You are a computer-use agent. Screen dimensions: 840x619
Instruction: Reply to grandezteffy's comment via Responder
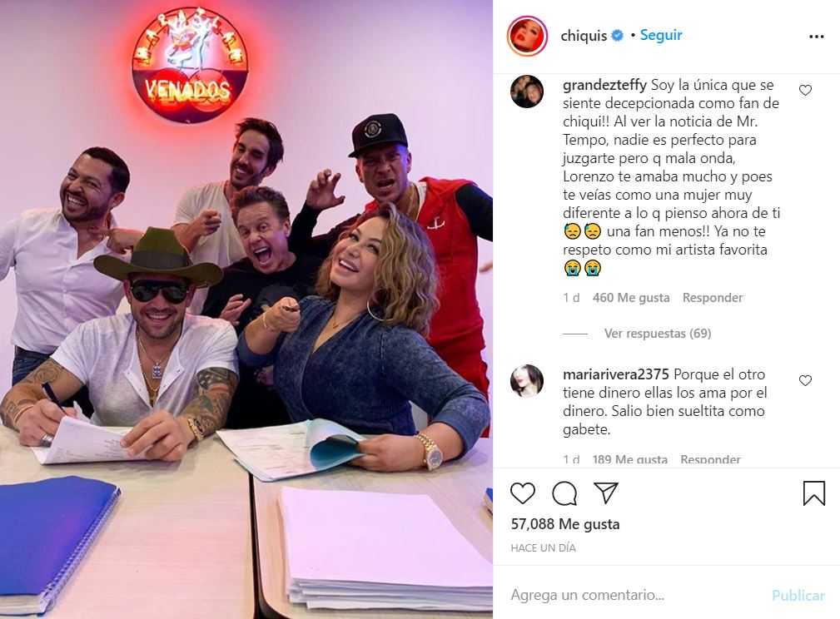click(x=713, y=298)
